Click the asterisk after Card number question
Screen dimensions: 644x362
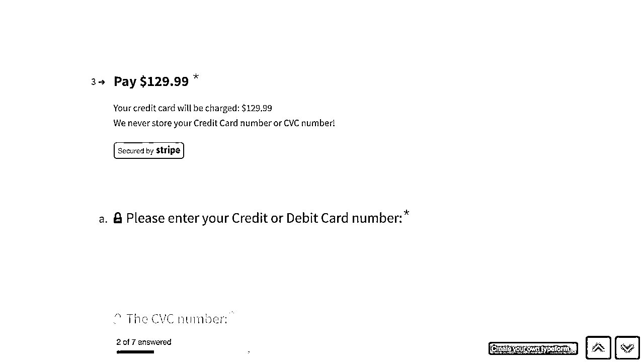[407, 214]
